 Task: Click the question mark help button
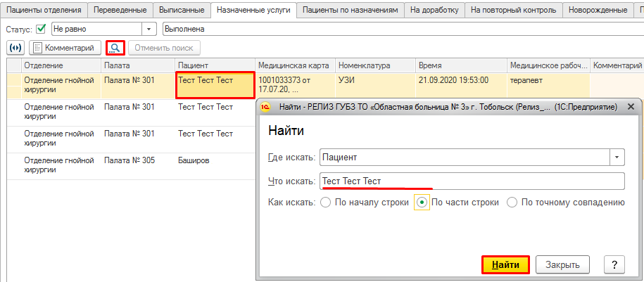(x=614, y=264)
